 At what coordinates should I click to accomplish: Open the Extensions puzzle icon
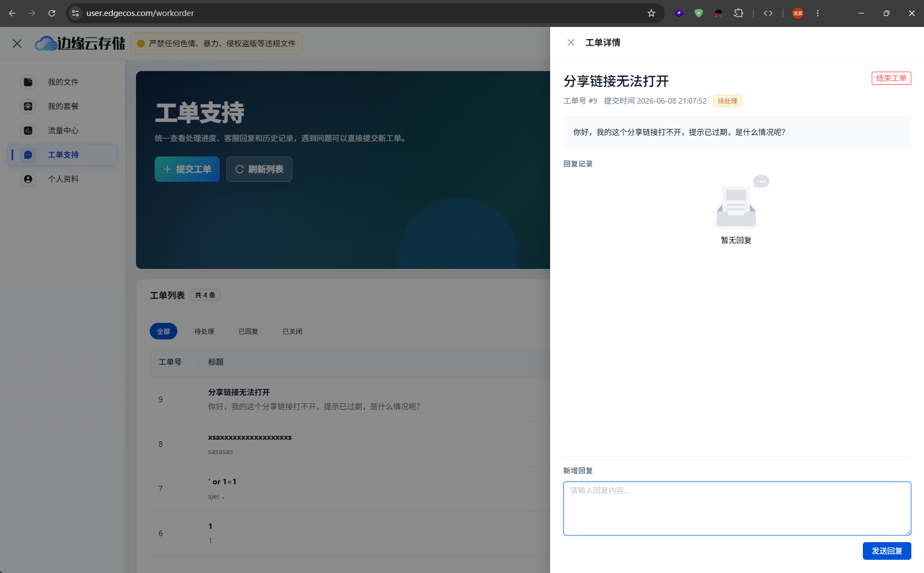tap(738, 13)
